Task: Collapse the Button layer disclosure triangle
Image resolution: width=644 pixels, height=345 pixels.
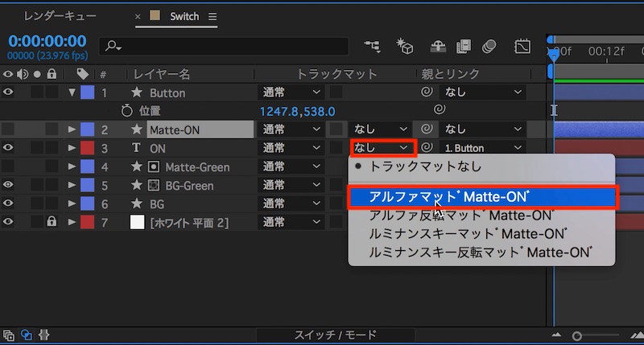Action: pyautogui.click(x=72, y=92)
